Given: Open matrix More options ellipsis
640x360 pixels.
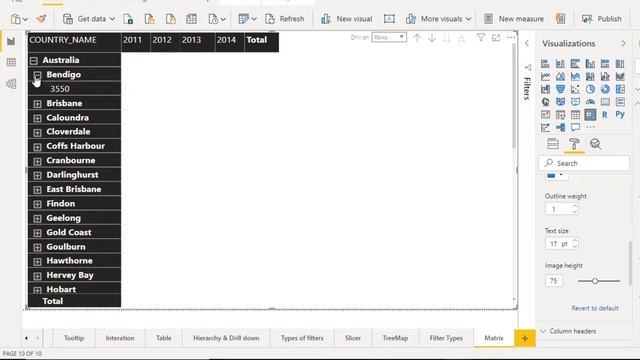Looking at the screenshot, I should tap(511, 38).
